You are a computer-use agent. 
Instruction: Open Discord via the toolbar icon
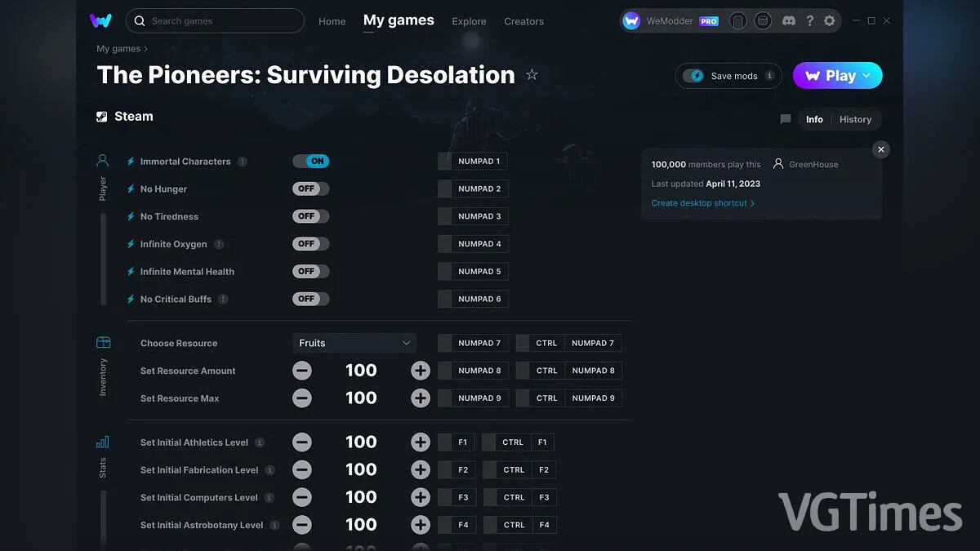789,20
